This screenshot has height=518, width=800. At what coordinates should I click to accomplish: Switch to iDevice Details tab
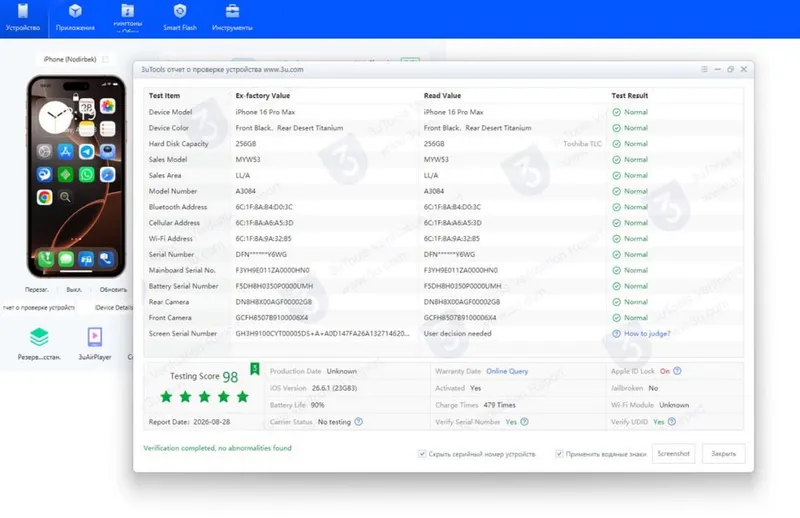[113, 307]
